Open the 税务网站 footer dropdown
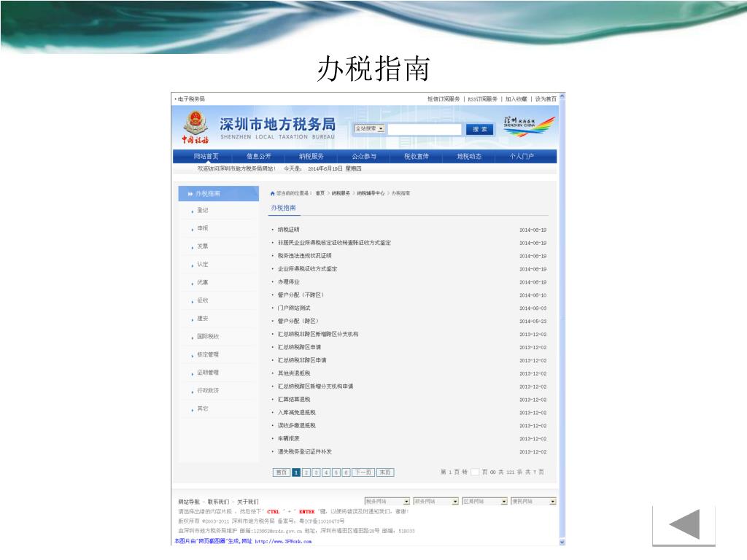 pos(387,502)
